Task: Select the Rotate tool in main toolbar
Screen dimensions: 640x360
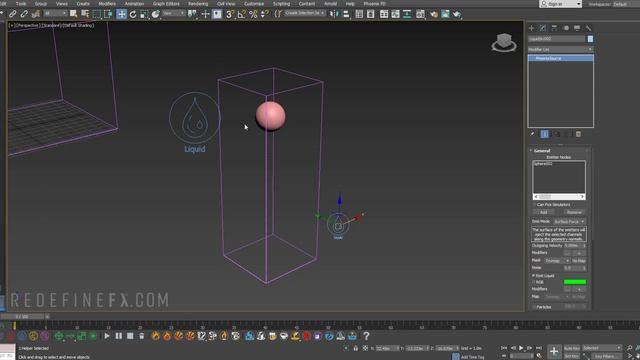Action: [x=133, y=14]
